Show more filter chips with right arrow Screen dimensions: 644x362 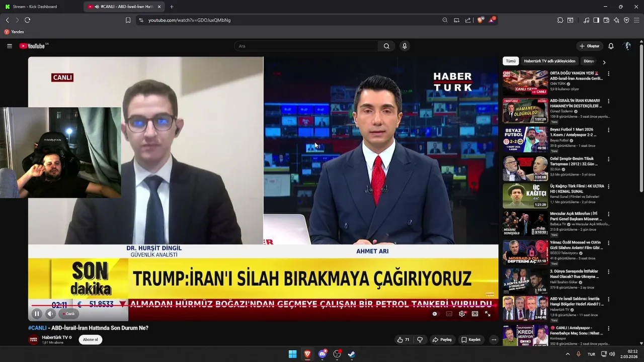coord(604,62)
